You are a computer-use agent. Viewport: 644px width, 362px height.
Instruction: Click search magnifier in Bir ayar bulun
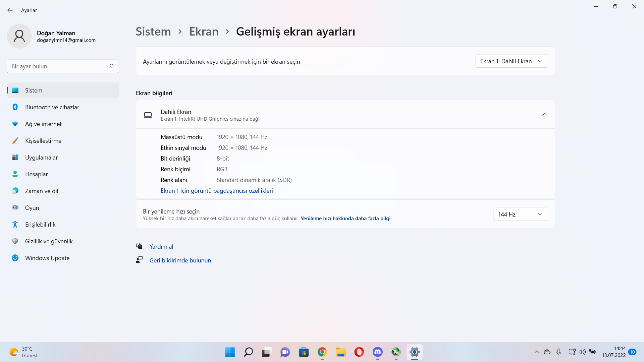tap(111, 66)
